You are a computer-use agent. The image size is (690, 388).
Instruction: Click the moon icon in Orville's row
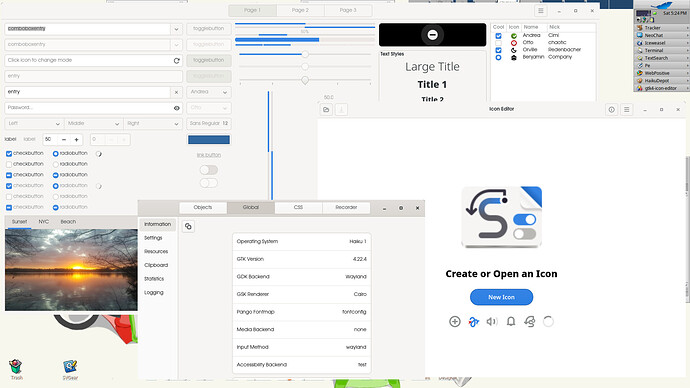(514, 50)
